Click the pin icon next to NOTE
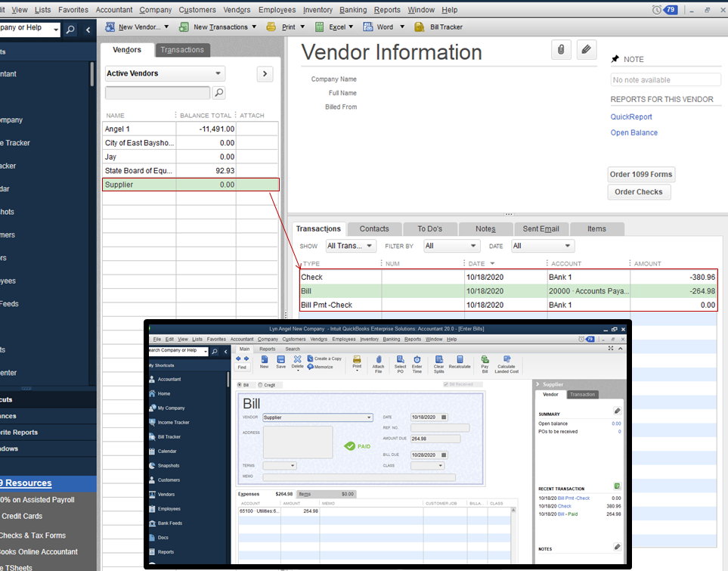 pyautogui.click(x=615, y=59)
